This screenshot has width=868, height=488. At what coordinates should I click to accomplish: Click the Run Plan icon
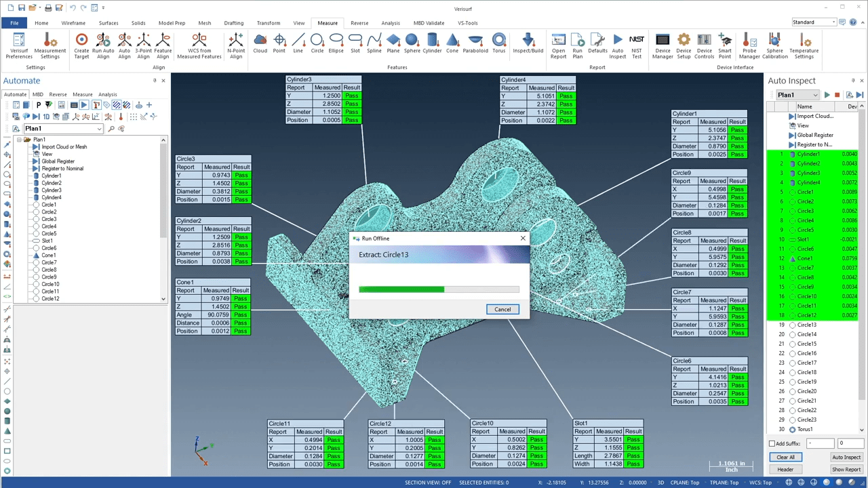tap(578, 45)
